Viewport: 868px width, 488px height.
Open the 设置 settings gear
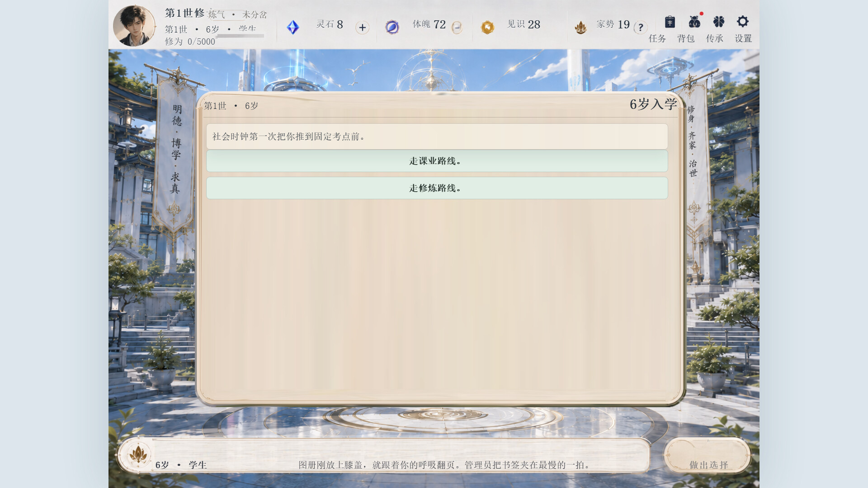tap(743, 22)
